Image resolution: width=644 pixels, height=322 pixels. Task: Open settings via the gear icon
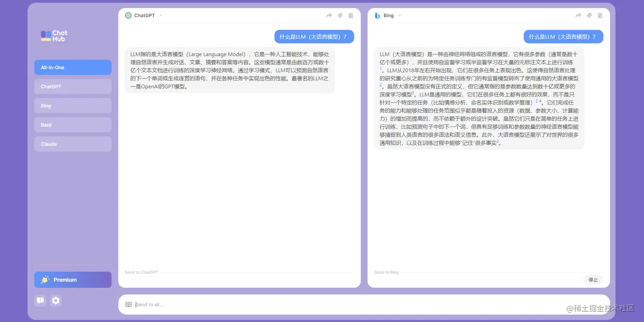56,300
